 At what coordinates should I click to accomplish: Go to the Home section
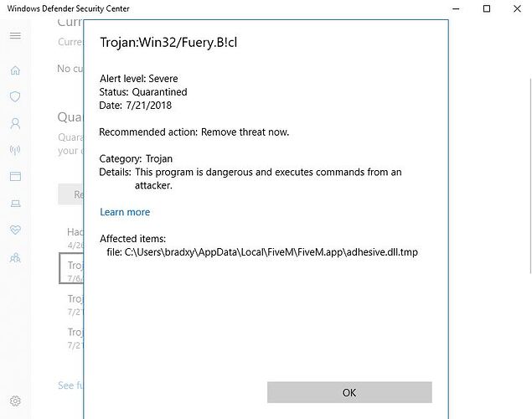coord(15,70)
